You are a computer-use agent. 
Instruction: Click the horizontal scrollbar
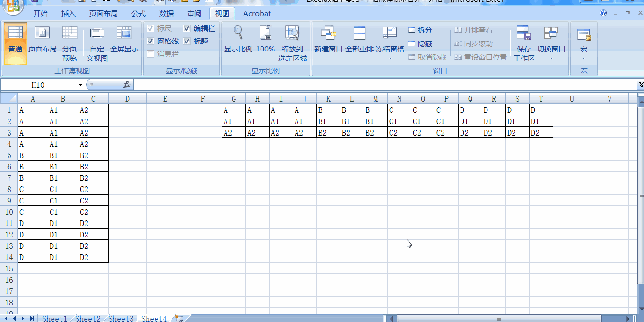click(499, 319)
